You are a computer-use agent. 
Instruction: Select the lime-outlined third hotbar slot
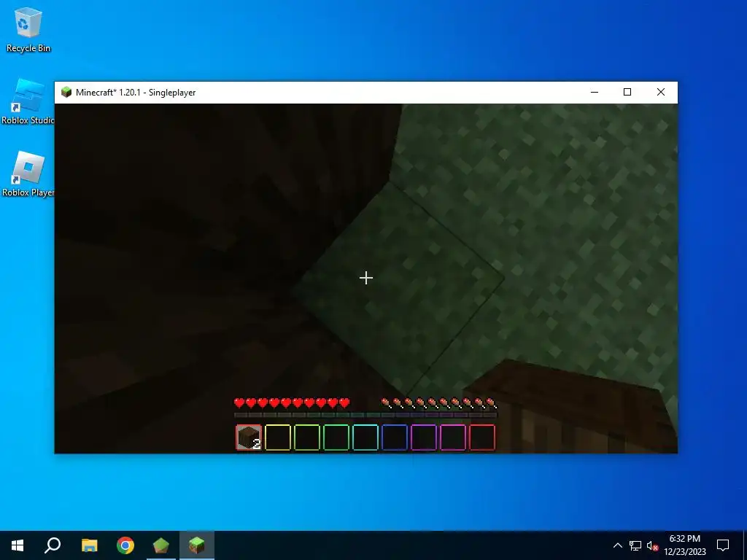pyautogui.click(x=307, y=437)
